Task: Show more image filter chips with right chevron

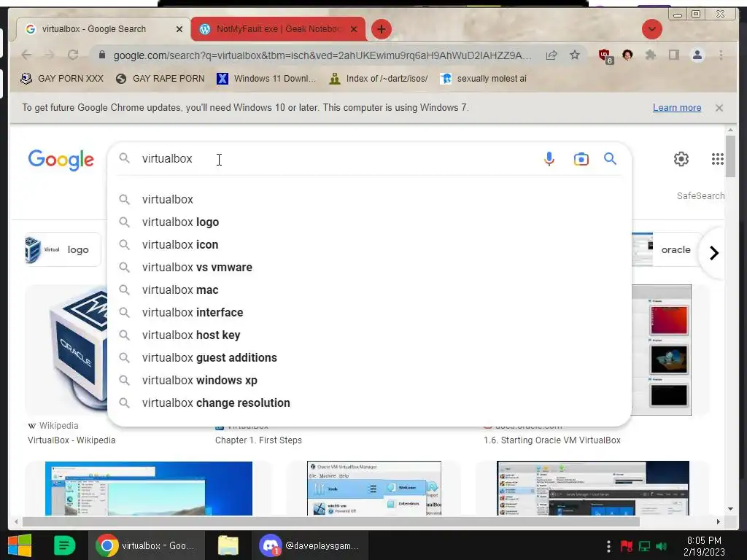Action: pyautogui.click(x=713, y=253)
